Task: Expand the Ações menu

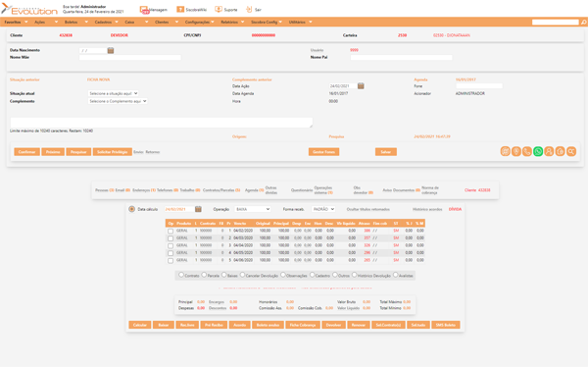Action: 46,23
